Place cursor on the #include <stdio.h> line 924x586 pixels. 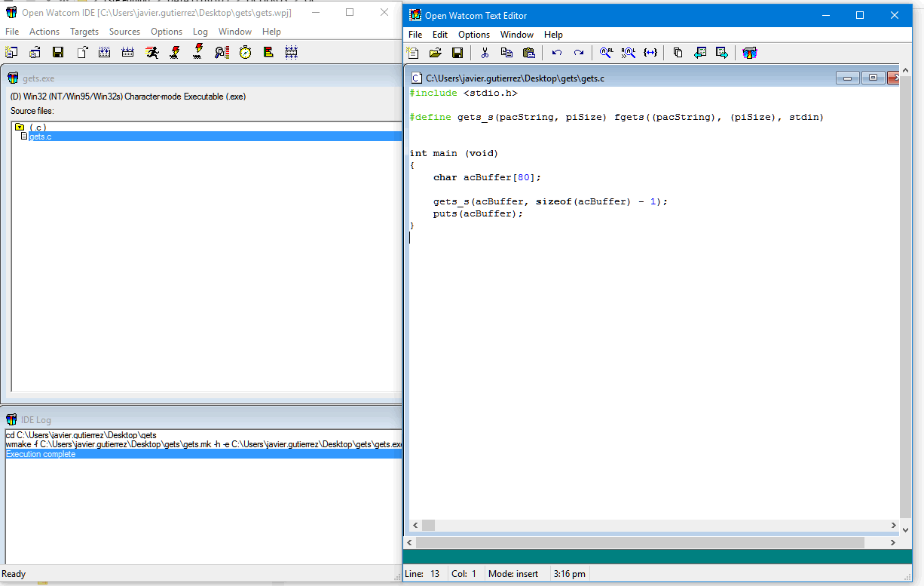click(464, 93)
